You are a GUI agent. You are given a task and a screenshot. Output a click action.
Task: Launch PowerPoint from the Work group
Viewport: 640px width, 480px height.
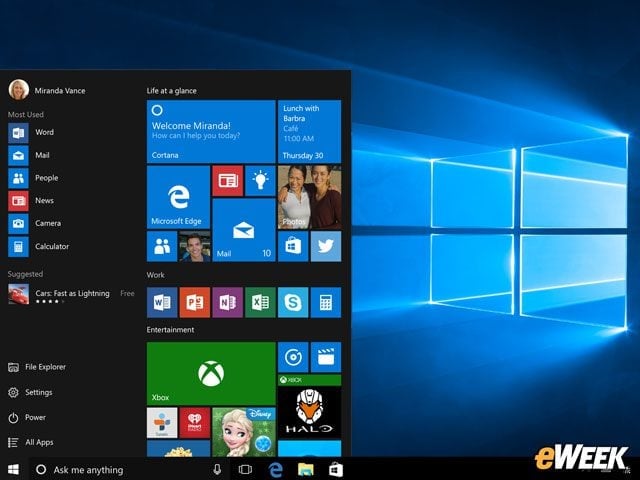tap(195, 302)
